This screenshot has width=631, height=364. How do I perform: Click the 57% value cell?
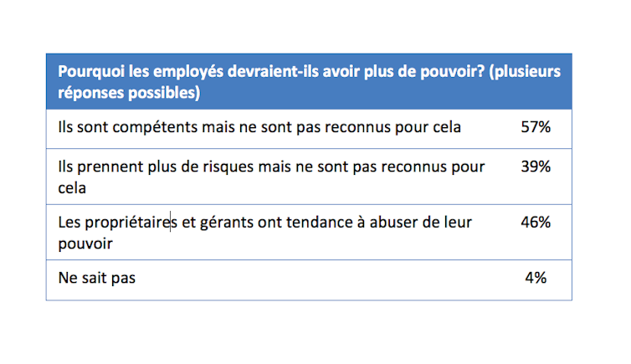click(534, 129)
